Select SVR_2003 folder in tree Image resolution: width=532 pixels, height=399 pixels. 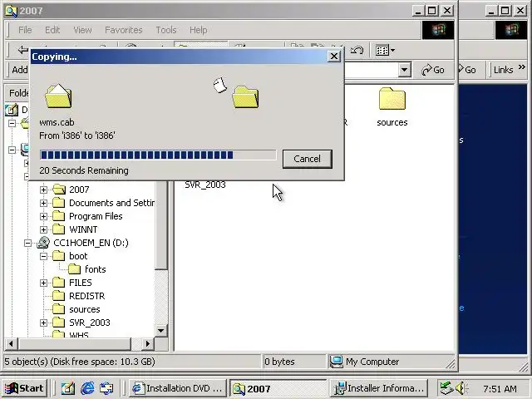tap(81, 323)
